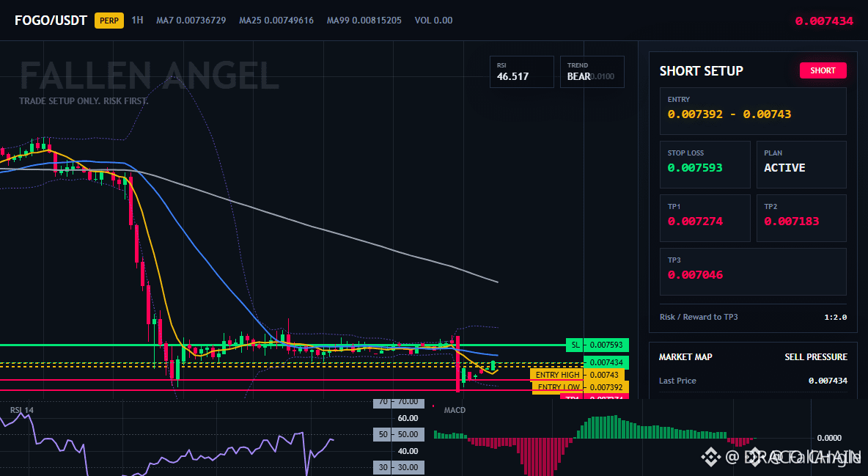Click the 40.00 RSI axis value
868x476 pixels.
pyautogui.click(x=408, y=451)
